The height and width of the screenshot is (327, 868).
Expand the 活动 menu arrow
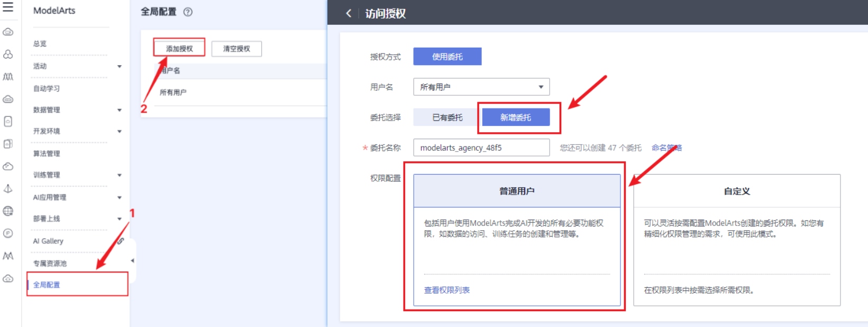120,67
